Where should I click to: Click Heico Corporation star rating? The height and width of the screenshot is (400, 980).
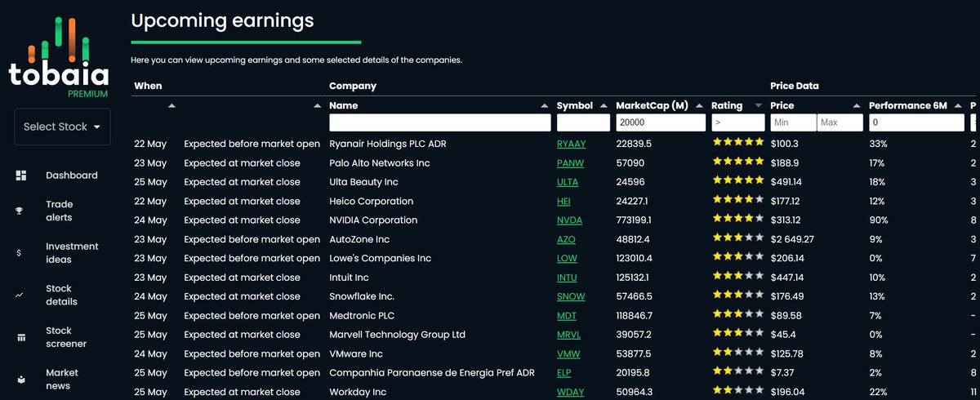click(738, 200)
